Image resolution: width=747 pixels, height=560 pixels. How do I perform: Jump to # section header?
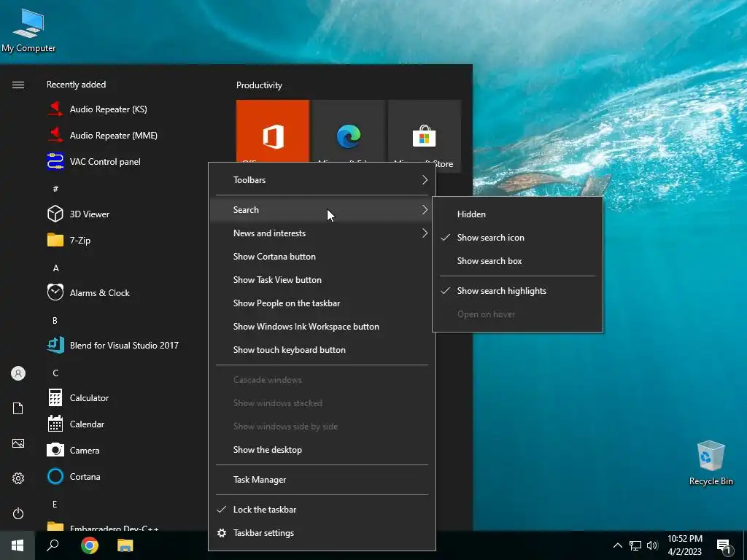pyautogui.click(x=55, y=189)
